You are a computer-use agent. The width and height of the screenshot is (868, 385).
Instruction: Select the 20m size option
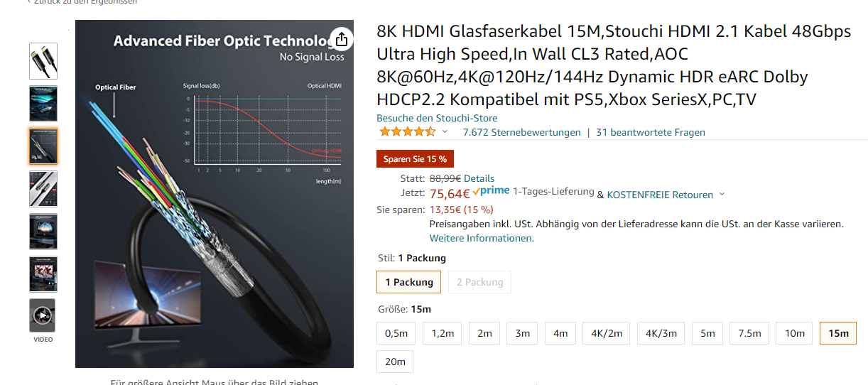pos(395,362)
